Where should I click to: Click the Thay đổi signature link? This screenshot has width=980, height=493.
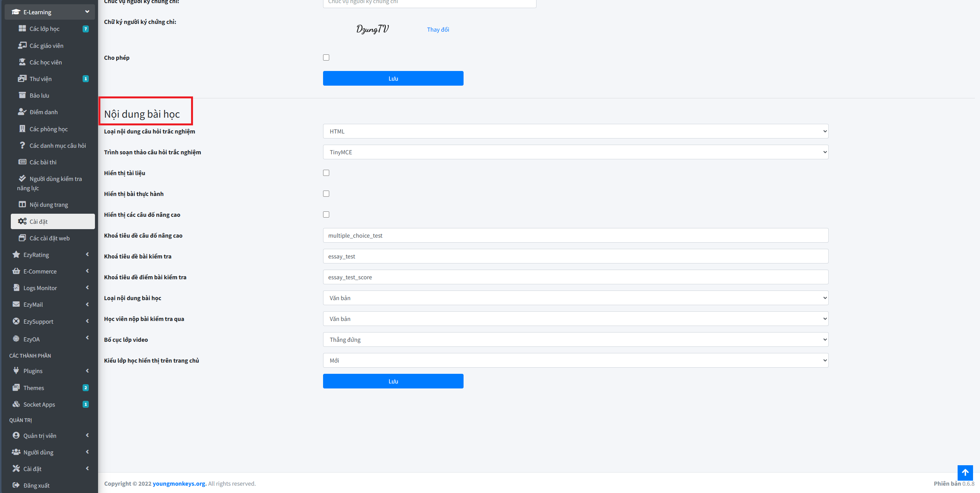click(438, 30)
